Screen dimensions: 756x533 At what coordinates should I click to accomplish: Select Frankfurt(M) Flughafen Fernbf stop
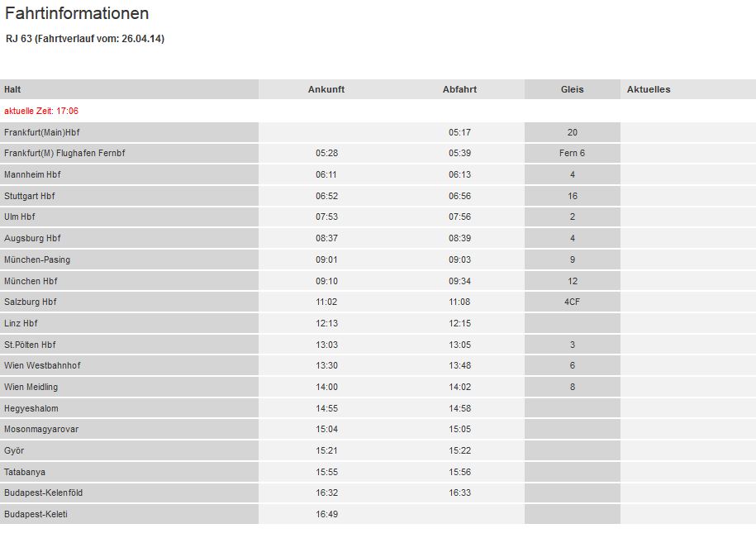click(x=64, y=153)
